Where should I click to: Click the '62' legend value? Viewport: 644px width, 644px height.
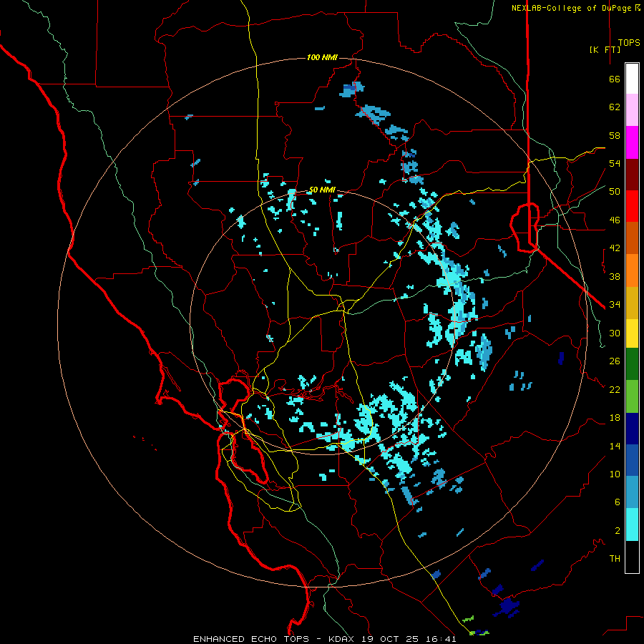click(x=615, y=107)
